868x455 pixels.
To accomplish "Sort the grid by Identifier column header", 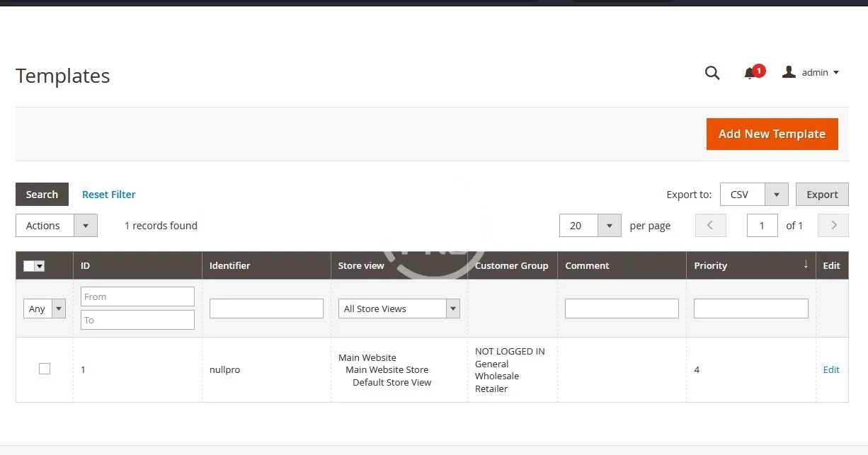I will pos(230,265).
